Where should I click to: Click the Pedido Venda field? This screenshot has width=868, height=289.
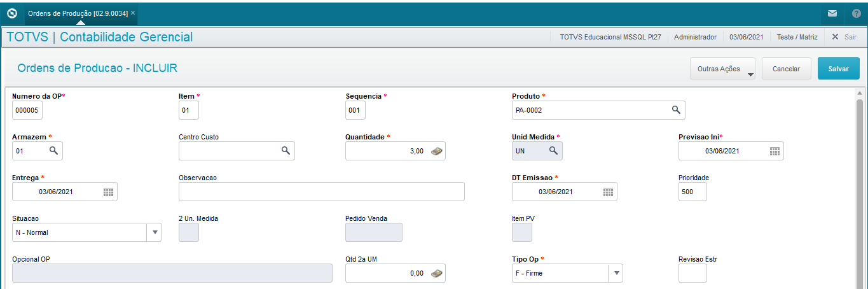tap(373, 232)
